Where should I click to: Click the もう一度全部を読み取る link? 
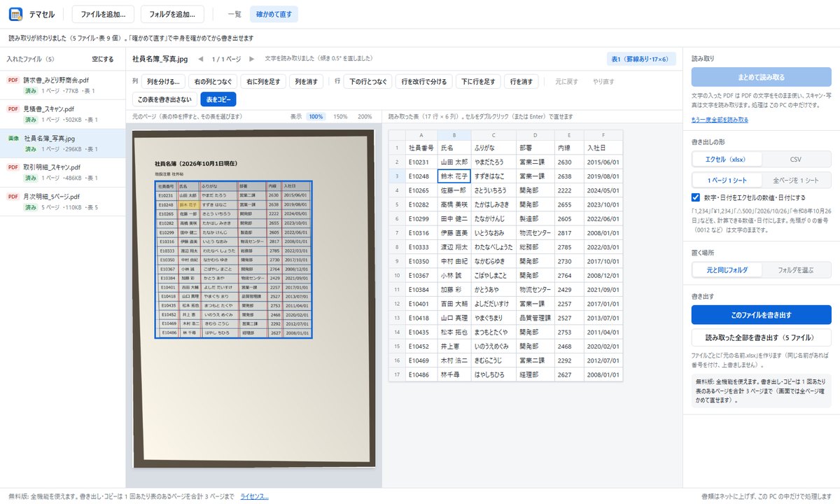pos(720,120)
